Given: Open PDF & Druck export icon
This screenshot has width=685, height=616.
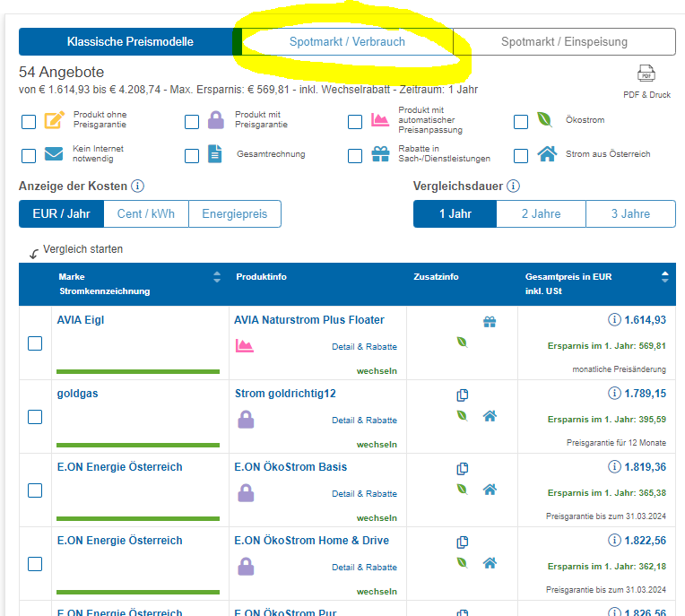Looking at the screenshot, I should coord(646,74).
